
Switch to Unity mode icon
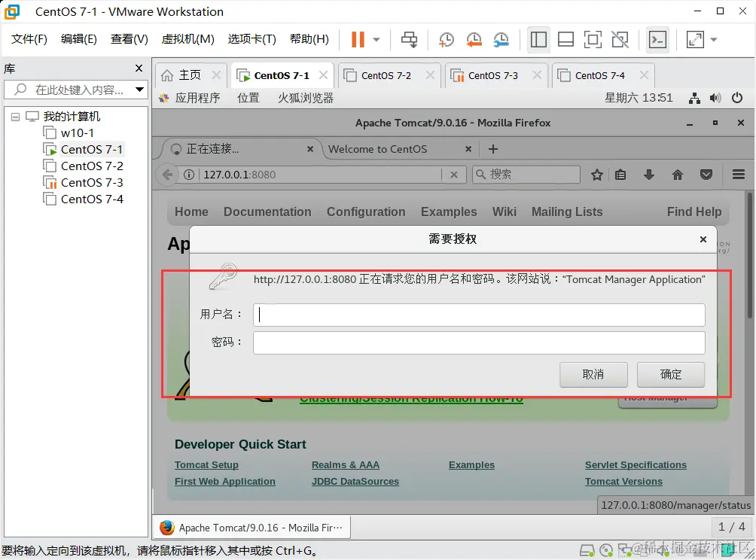620,40
